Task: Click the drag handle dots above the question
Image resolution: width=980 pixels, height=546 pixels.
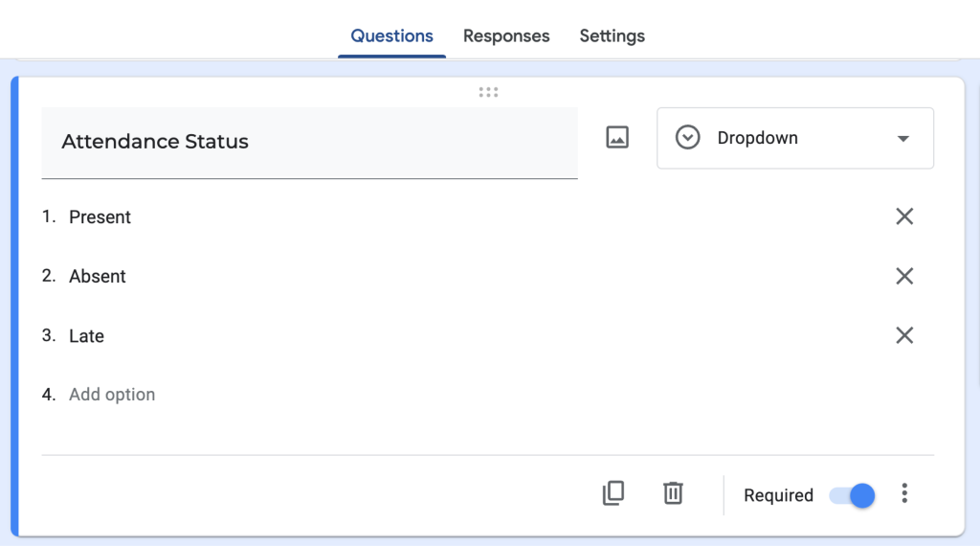Action: point(488,93)
